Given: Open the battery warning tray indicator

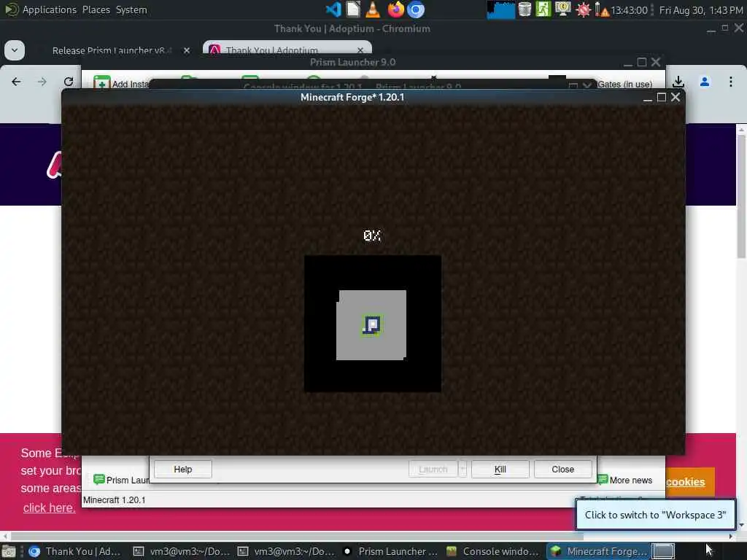Looking at the screenshot, I should click(602, 10).
